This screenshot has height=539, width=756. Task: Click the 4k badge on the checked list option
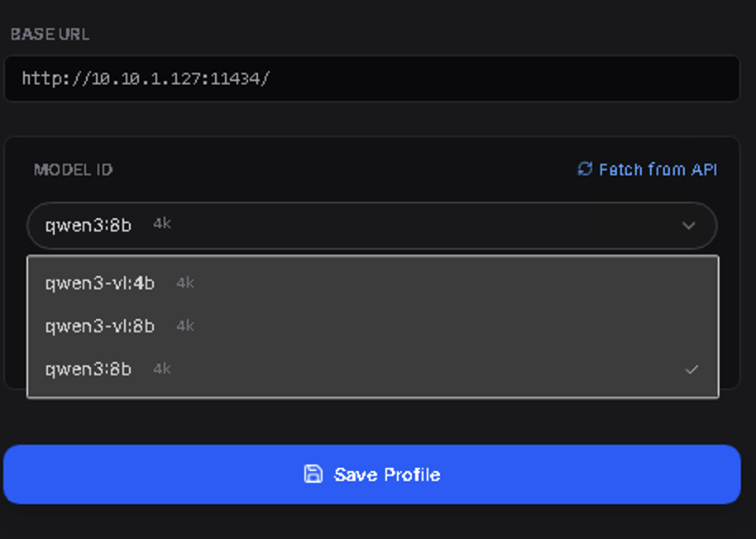pos(162,369)
